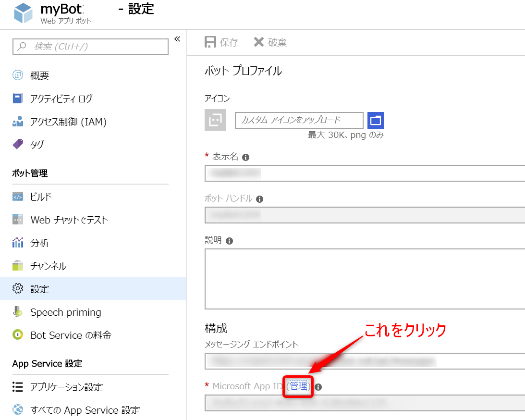Click the 検索 (Ctrl+/) search field
Image resolution: width=525 pixels, height=420 pixels.
pos(90,47)
